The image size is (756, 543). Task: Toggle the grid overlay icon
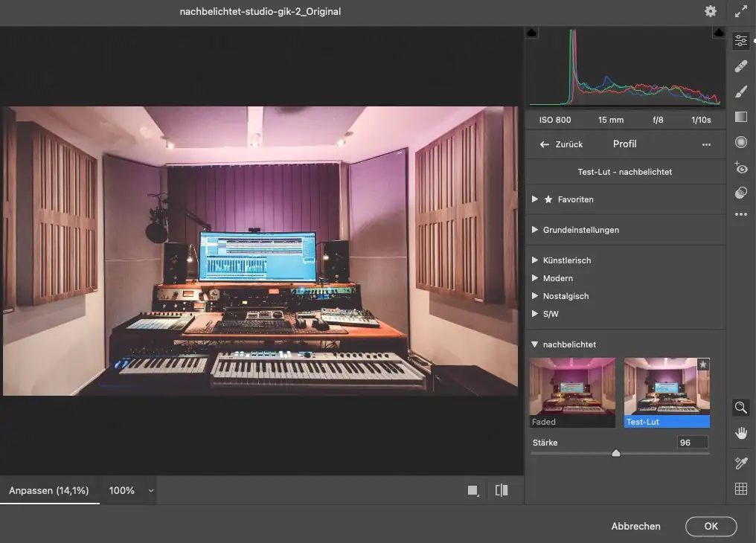[x=740, y=489]
